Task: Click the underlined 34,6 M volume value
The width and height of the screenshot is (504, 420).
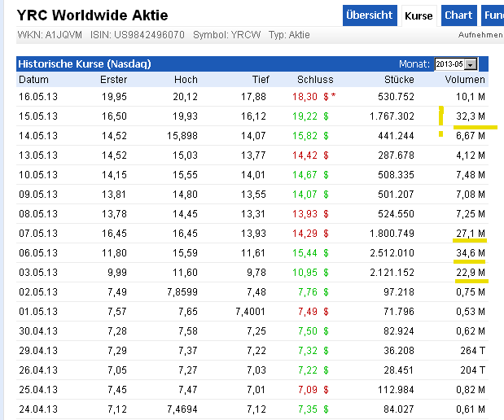Action: (471, 253)
